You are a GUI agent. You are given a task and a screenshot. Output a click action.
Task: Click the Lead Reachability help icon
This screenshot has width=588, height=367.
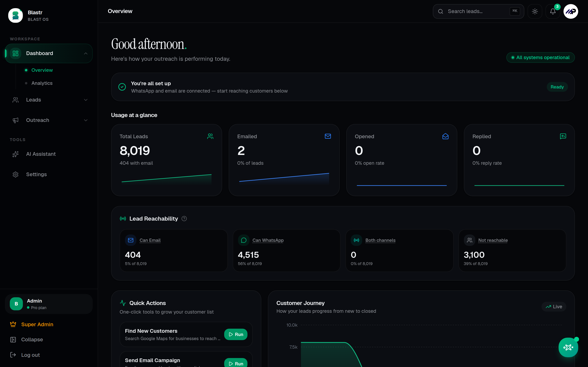[184, 219]
